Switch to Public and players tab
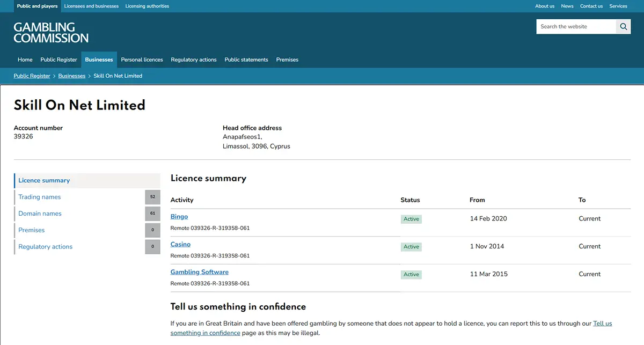Viewport: 644px width, 345px height. click(x=37, y=6)
